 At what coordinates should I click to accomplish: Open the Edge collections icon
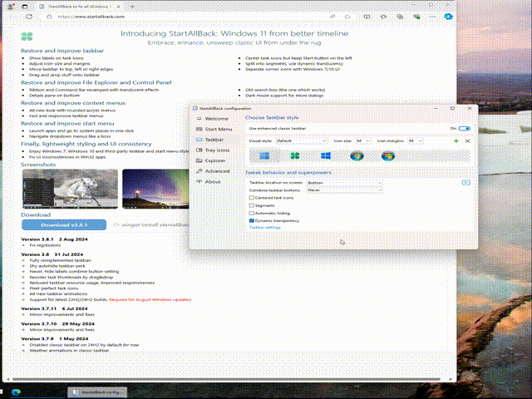400,17
